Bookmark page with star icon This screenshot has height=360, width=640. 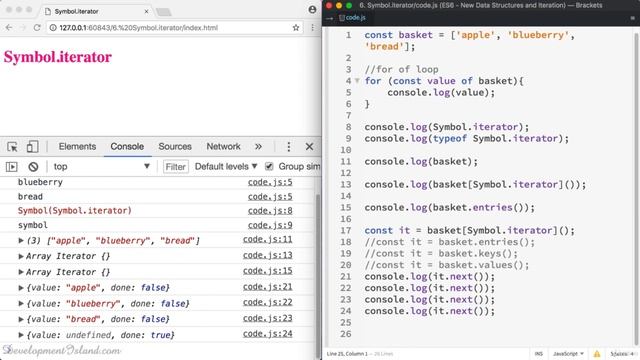pos(296,28)
